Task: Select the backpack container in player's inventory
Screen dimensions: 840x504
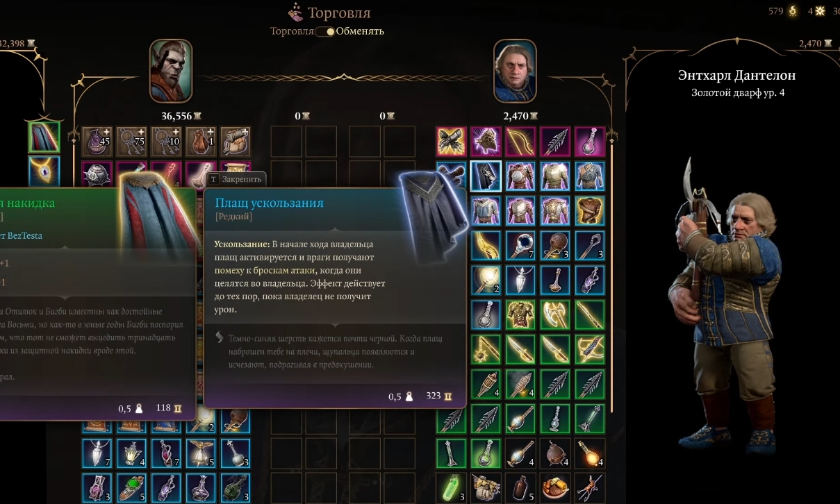Action: [x=236, y=141]
